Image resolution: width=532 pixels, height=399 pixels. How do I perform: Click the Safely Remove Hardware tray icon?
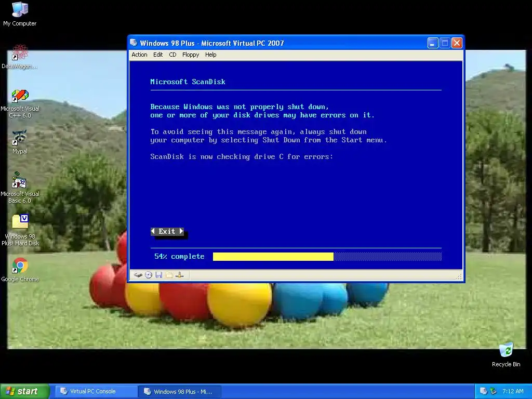click(494, 391)
